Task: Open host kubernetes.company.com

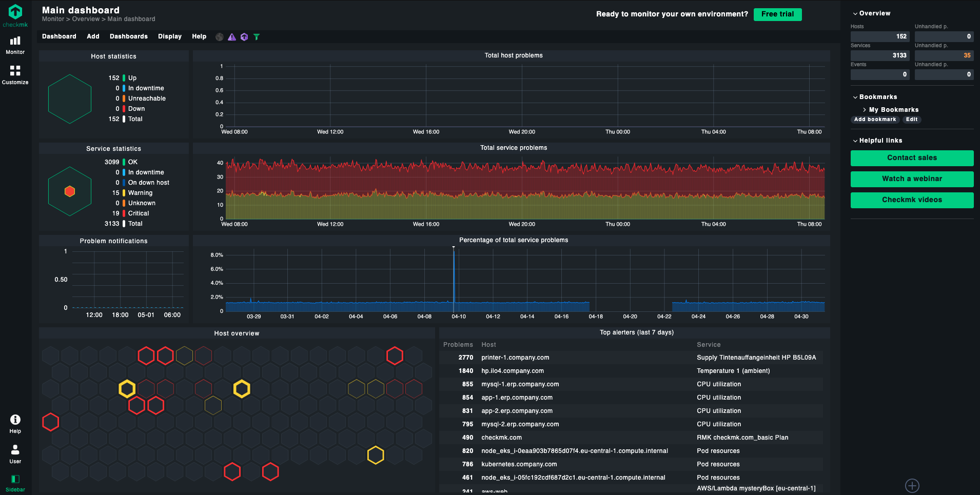Action: click(x=519, y=464)
